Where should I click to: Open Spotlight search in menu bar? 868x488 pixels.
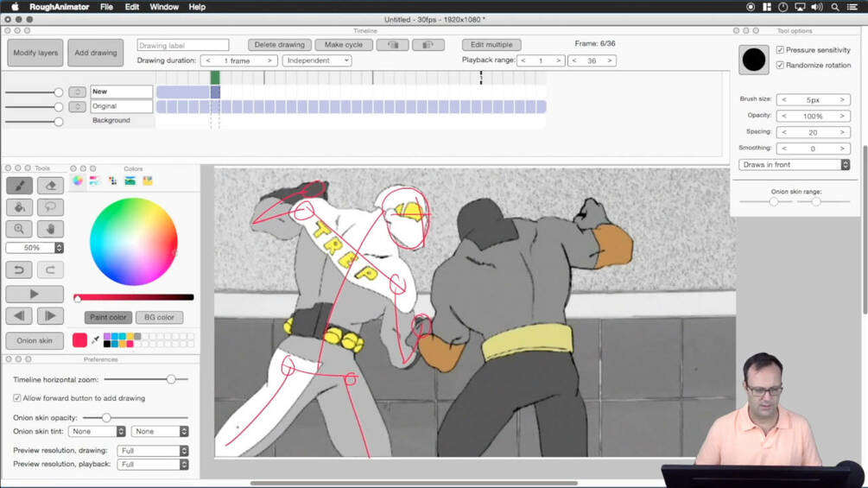(835, 7)
